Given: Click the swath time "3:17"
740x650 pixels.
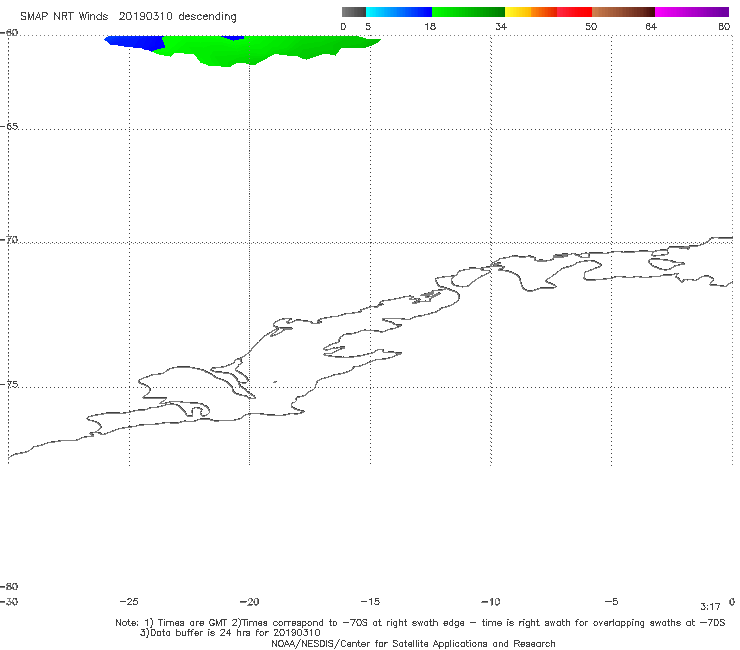Looking at the screenshot, I should (710, 607).
